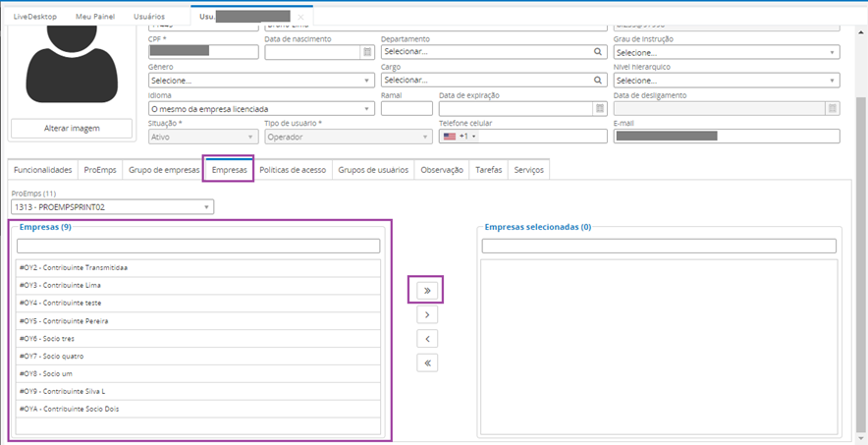Open Grupos de usuários tab
The width and height of the screenshot is (868, 445).
(x=373, y=170)
